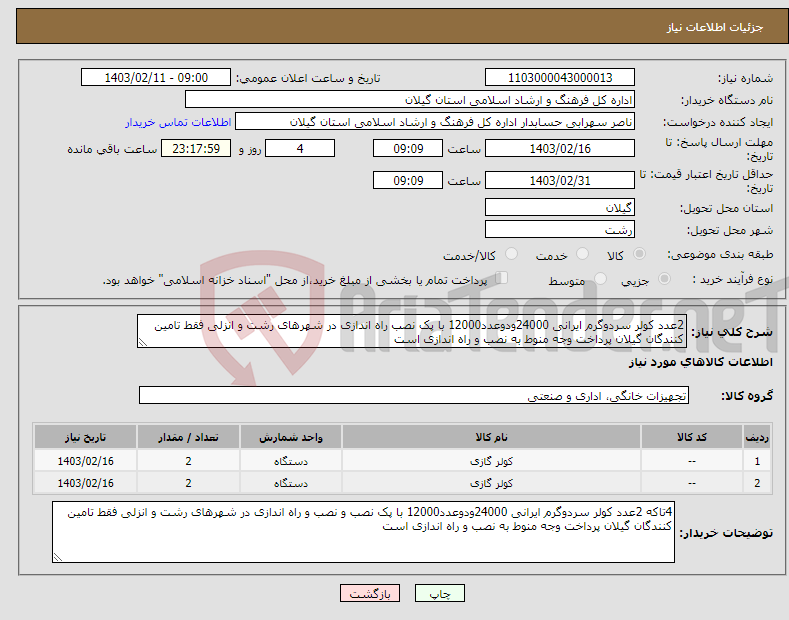
Task: Click the واحد شمارش column header
Action: click(x=291, y=437)
